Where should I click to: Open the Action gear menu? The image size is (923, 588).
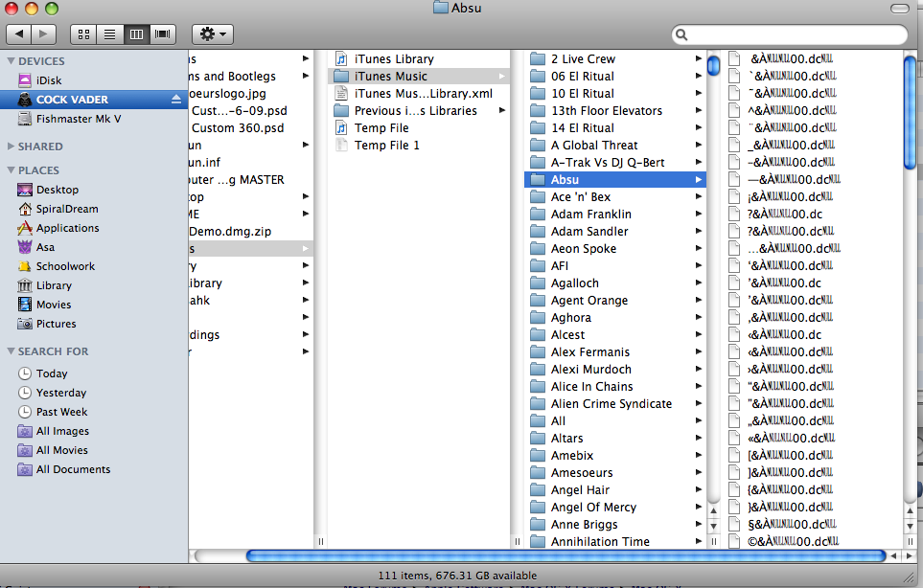pos(213,34)
